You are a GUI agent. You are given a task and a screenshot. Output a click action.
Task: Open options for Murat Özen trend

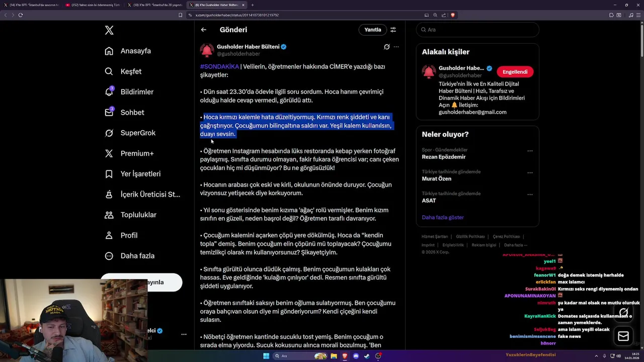click(530, 172)
